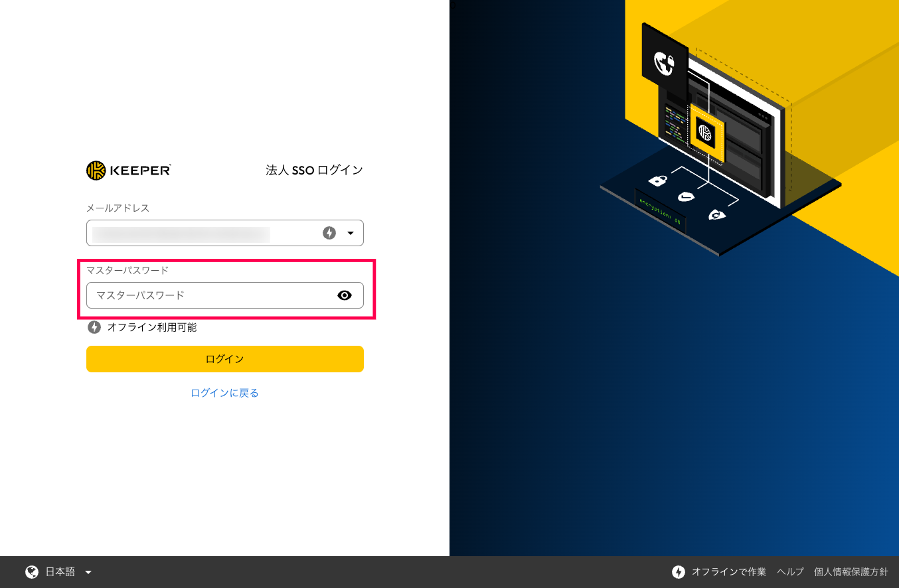Viewport: 899px width, 588px height.
Task: Click the yellow Keeper tile in illustration
Action: [x=705, y=133]
